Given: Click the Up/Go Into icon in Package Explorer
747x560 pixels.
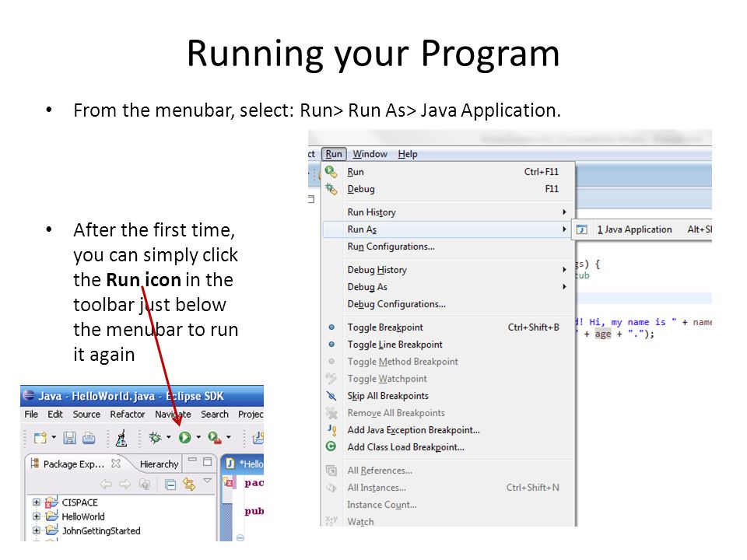Looking at the screenshot, I should tap(145, 485).
